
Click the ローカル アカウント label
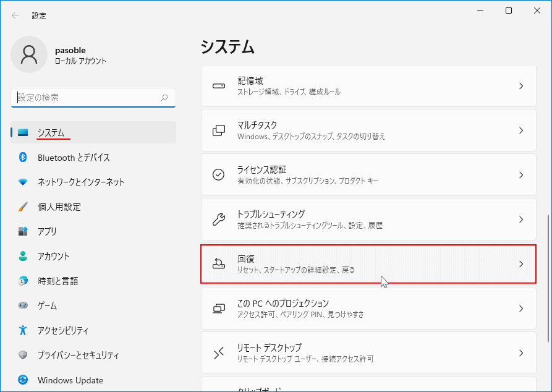tap(80, 61)
